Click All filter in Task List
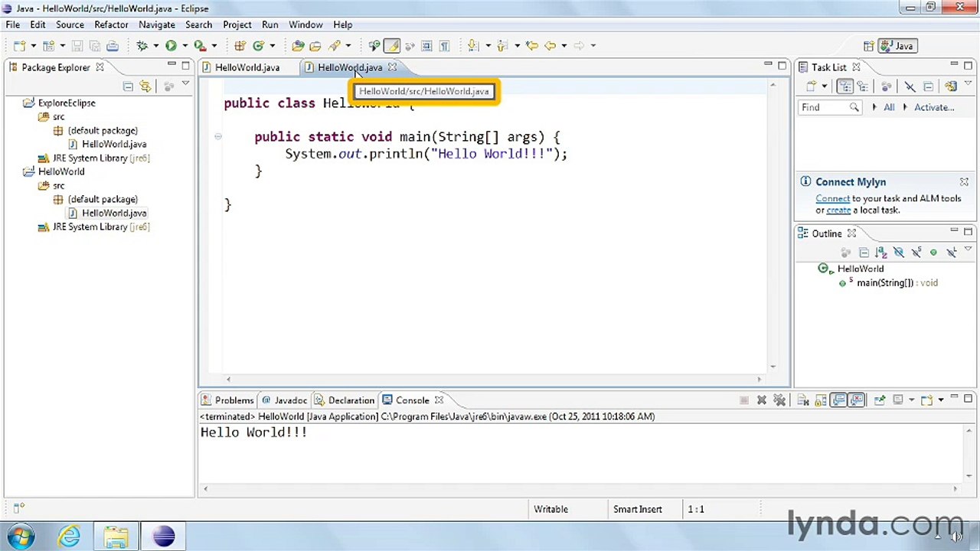Image resolution: width=980 pixels, height=551 pixels. [x=889, y=107]
